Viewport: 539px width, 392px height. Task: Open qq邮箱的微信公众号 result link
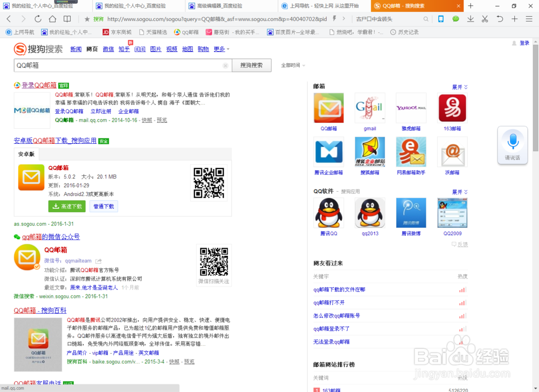(51, 237)
